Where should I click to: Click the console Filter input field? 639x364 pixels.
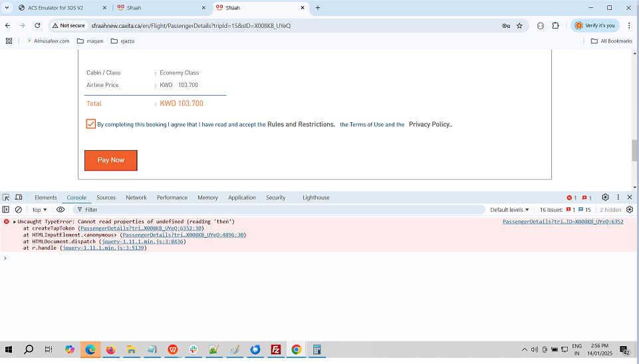click(x=279, y=210)
